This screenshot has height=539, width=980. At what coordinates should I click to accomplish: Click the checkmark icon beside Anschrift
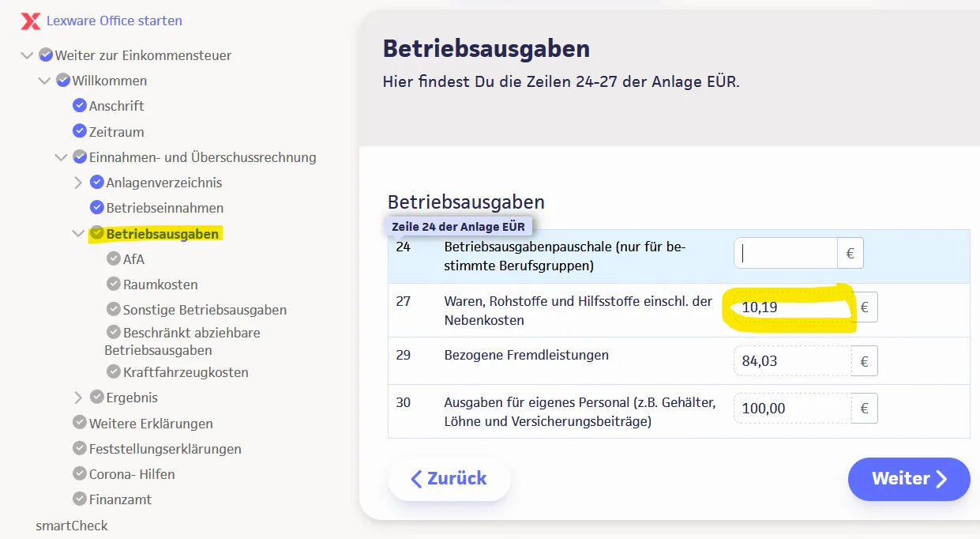coord(80,105)
